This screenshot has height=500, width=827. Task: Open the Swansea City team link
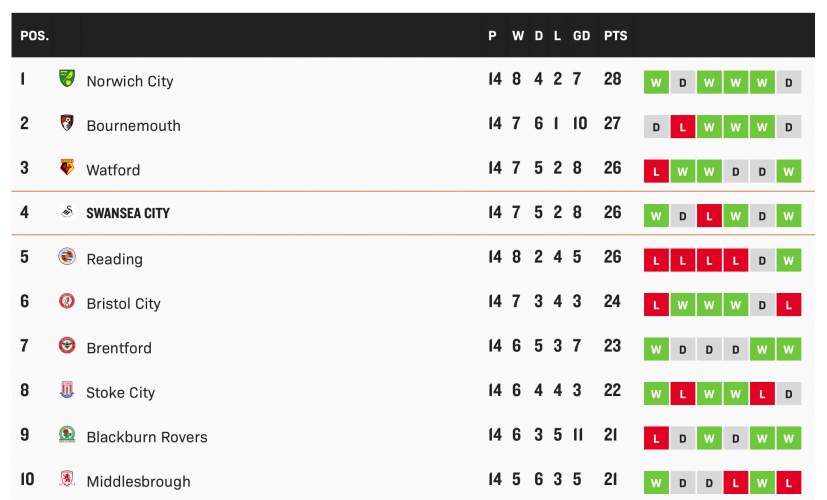pos(128,213)
